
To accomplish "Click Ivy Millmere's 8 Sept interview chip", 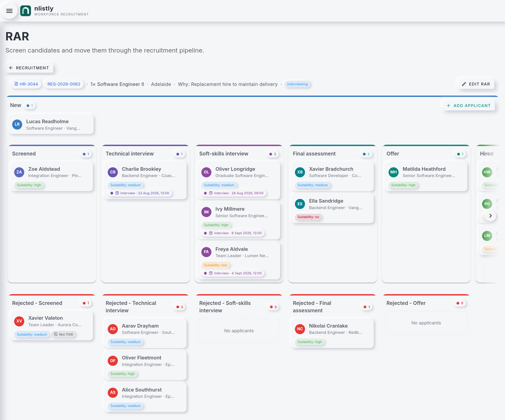I will (x=233, y=233).
